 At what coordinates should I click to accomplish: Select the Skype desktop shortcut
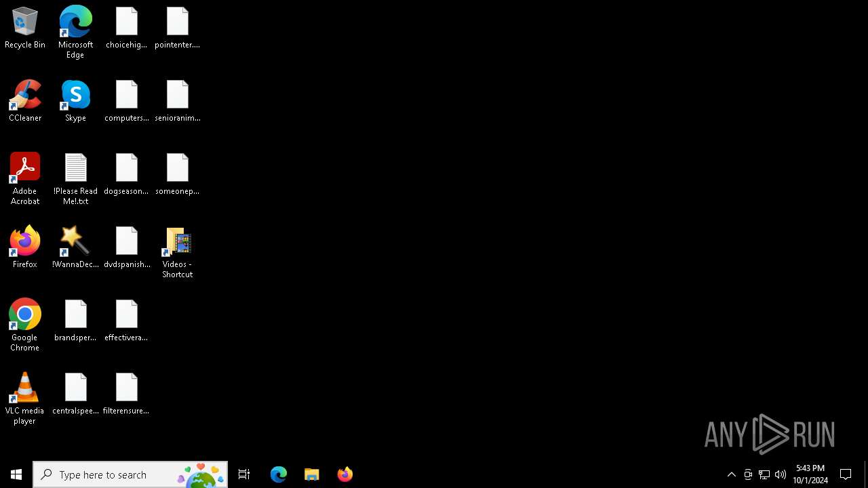tap(75, 101)
